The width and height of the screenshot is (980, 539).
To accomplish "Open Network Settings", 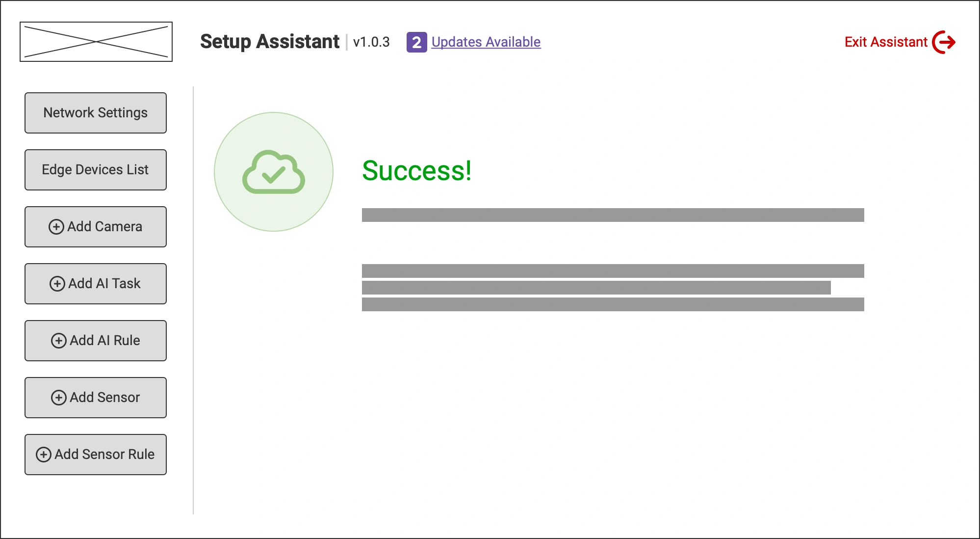I will [96, 113].
